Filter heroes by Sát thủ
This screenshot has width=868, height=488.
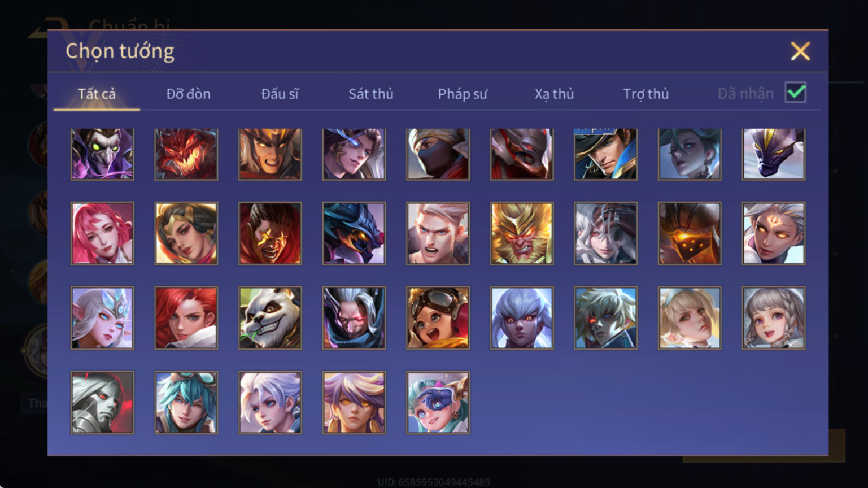371,94
